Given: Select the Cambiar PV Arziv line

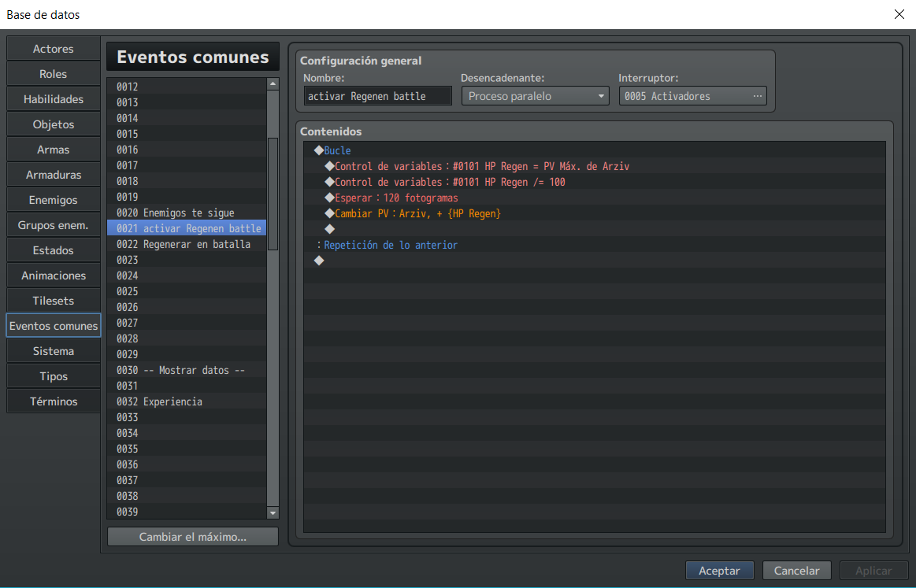Looking at the screenshot, I should 595,213.
